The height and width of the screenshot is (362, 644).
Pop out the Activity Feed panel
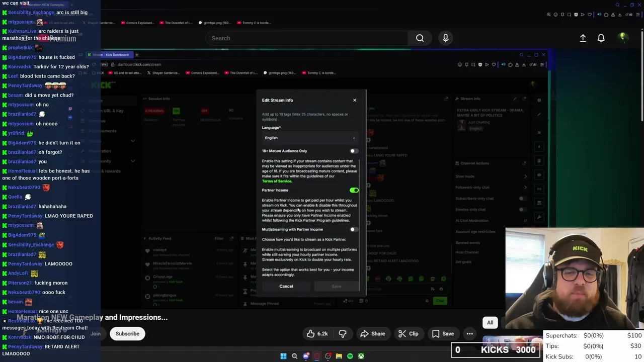[231, 239]
